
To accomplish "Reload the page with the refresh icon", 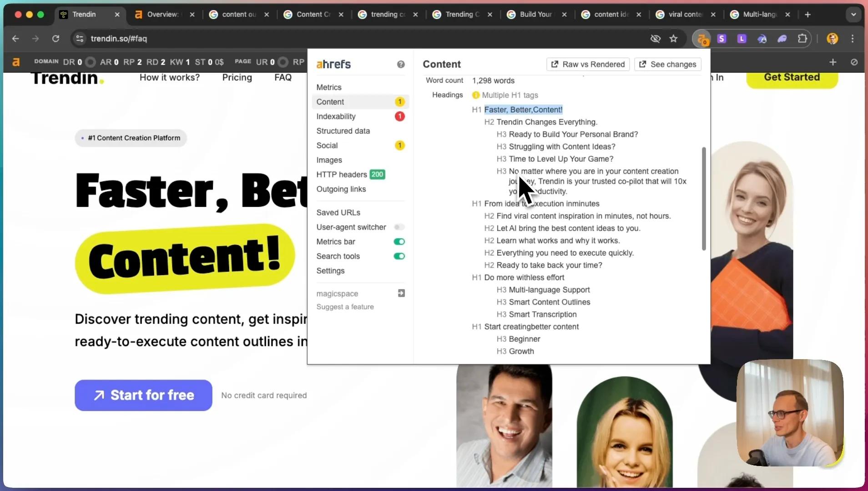I will [56, 39].
